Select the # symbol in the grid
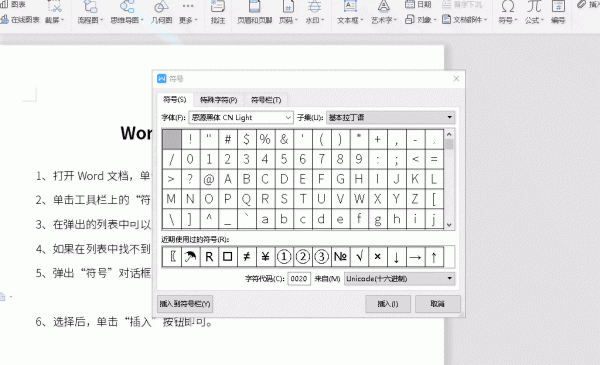Screen dimensions: 600x365 [x=228, y=139]
